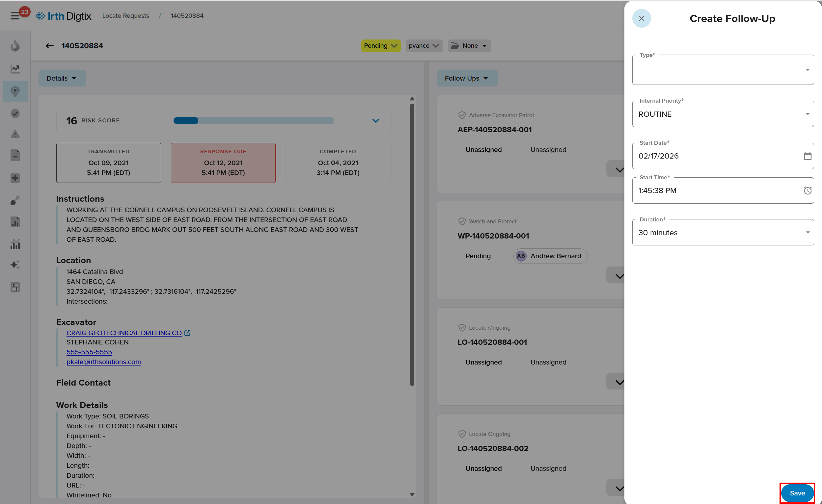
Task: Open the Craig Geotechnical Drilling Co link
Action: [x=124, y=333]
